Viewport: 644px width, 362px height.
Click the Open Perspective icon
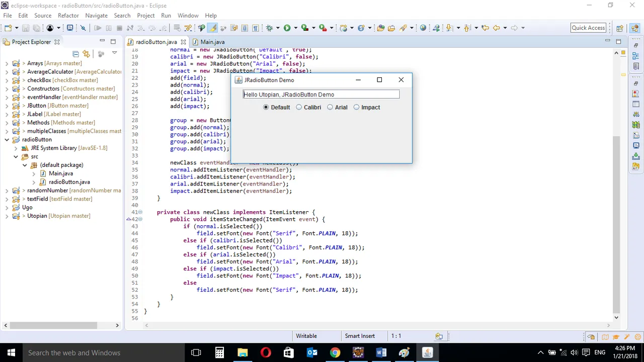(x=620, y=28)
